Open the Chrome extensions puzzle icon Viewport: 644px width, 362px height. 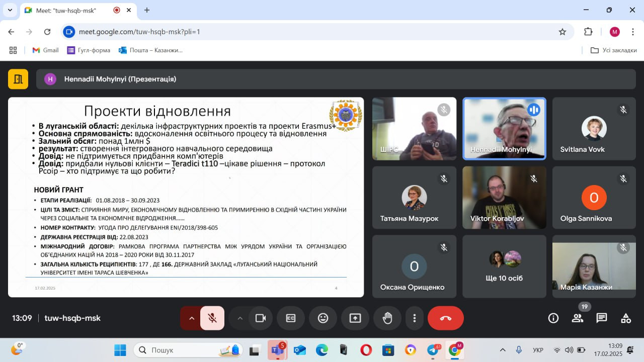[x=588, y=32]
